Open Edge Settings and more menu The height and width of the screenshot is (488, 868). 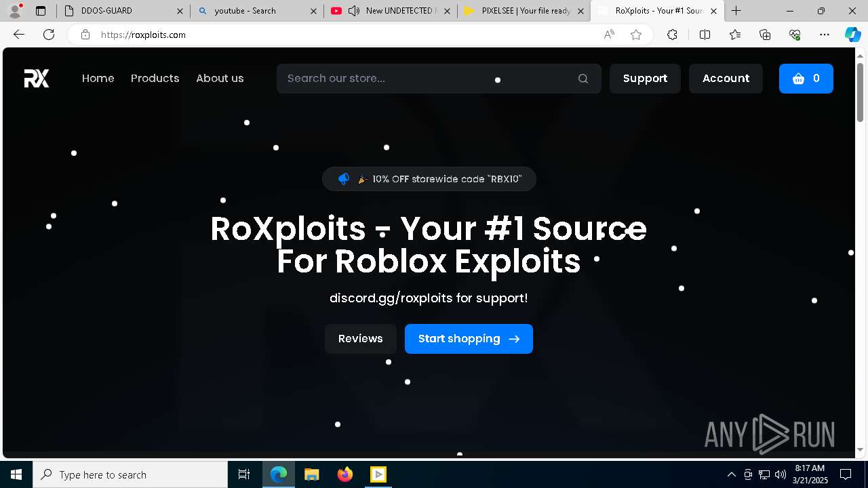825,35
